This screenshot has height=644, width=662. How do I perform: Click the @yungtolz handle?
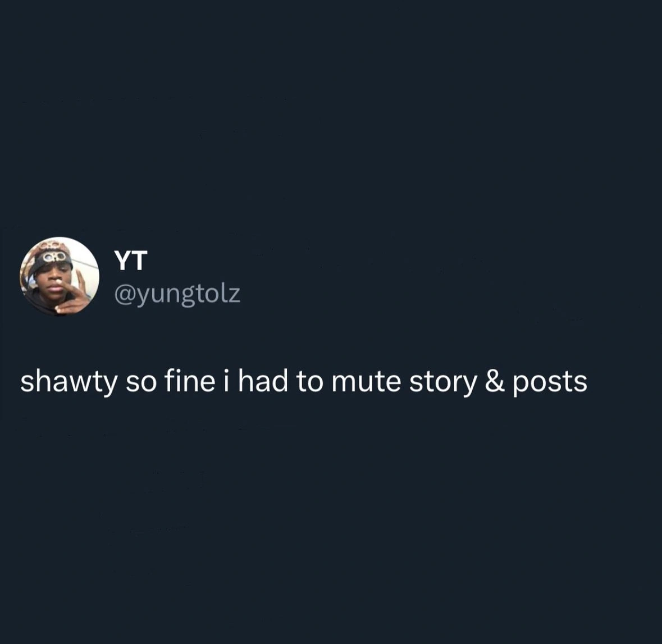177,294
